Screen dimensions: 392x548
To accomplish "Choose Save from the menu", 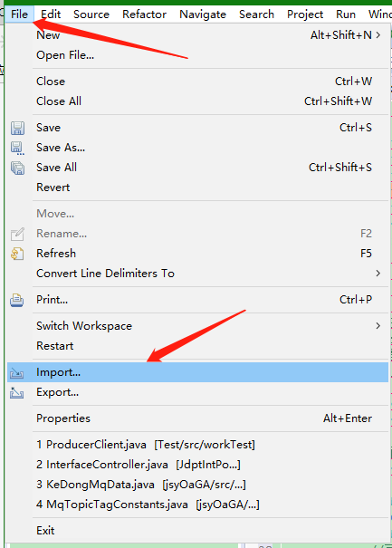I will (197, 128).
